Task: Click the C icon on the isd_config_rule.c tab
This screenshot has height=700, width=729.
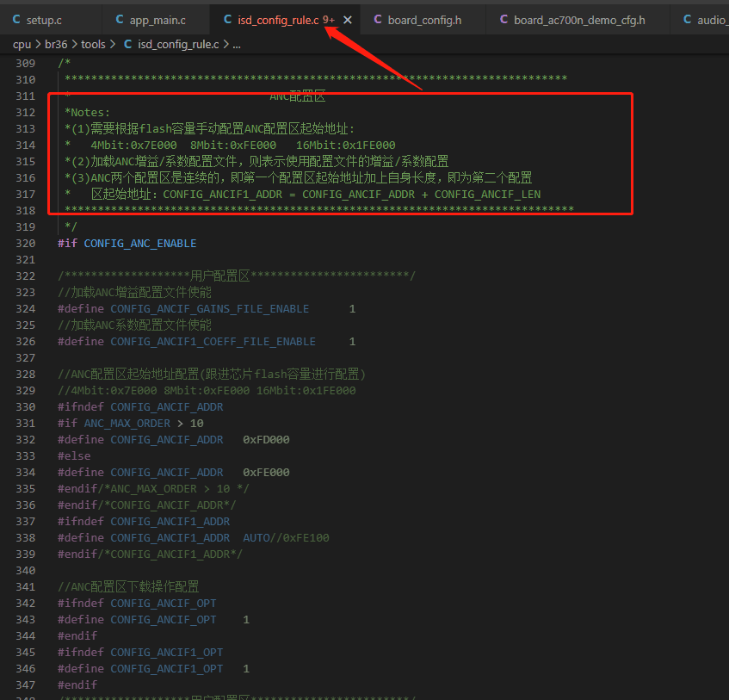Action: (x=228, y=20)
